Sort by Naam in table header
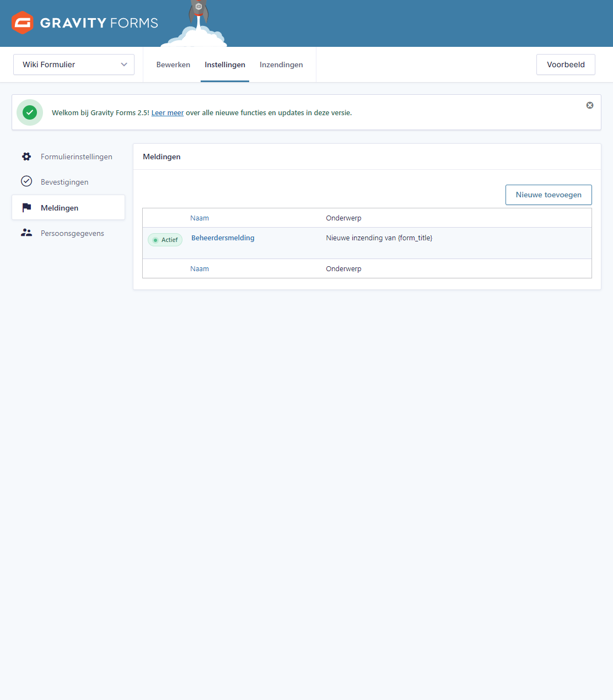Image resolution: width=613 pixels, height=700 pixels. point(200,218)
